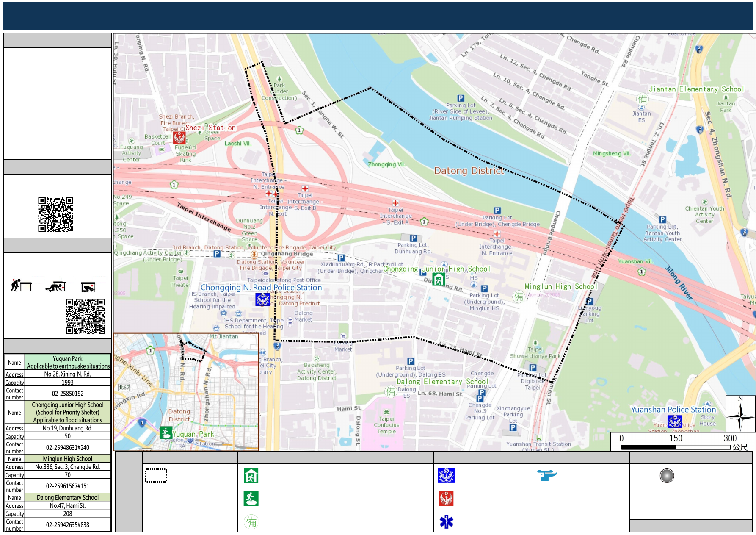Click the 'hold on' under-table pictogram (third figure)
Viewport: 756px width, 535px height.
pos(88,287)
